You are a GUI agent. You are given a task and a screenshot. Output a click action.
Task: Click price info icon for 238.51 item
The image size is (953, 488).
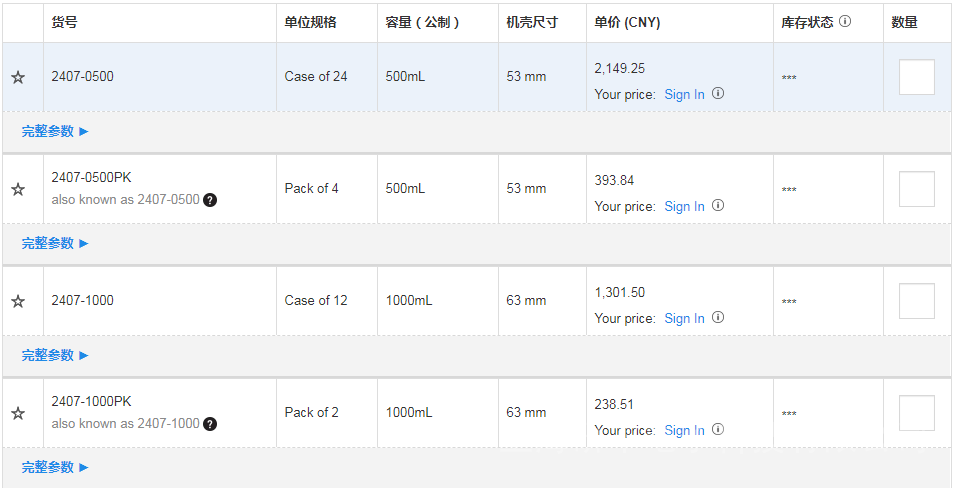(x=718, y=430)
